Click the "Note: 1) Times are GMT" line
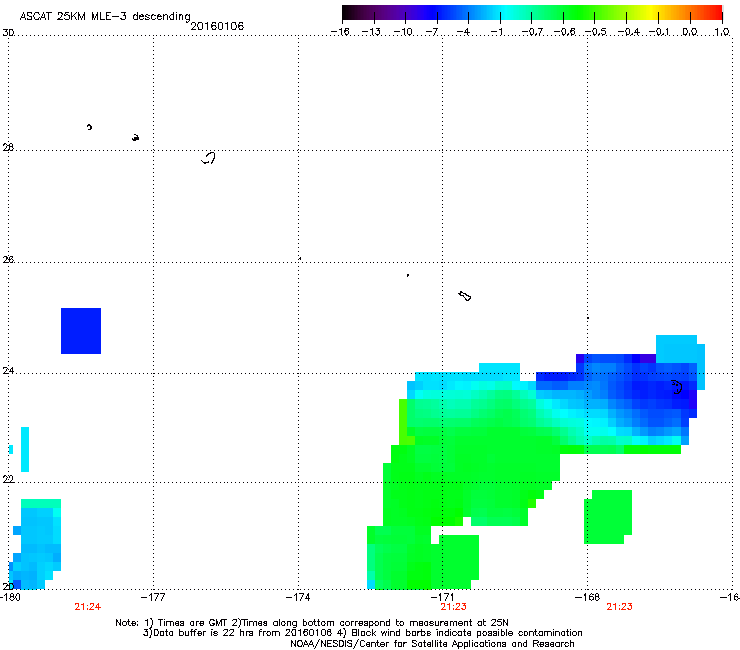Image resolution: width=740 pixels, height=650 pixels. pos(312,623)
